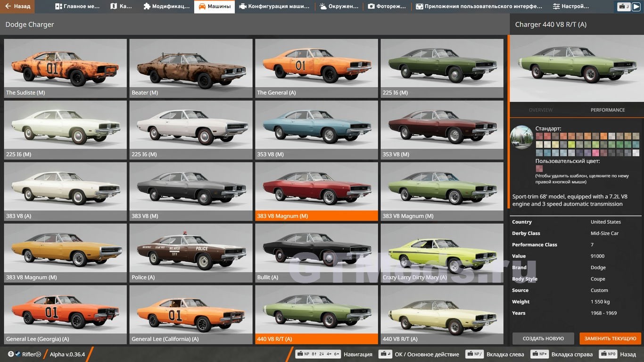The image size is (644, 362).
Task: Click the Steam icon next to Rifler
Action: tap(17, 354)
